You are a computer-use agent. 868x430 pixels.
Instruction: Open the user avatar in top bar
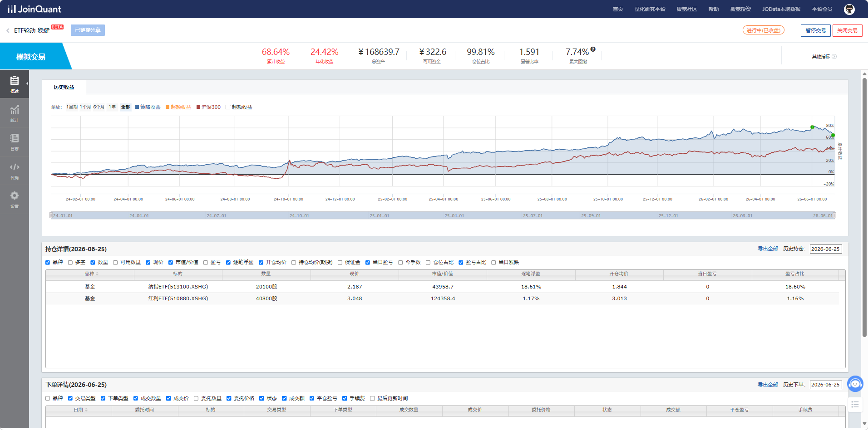pyautogui.click(x=849, y=9)
